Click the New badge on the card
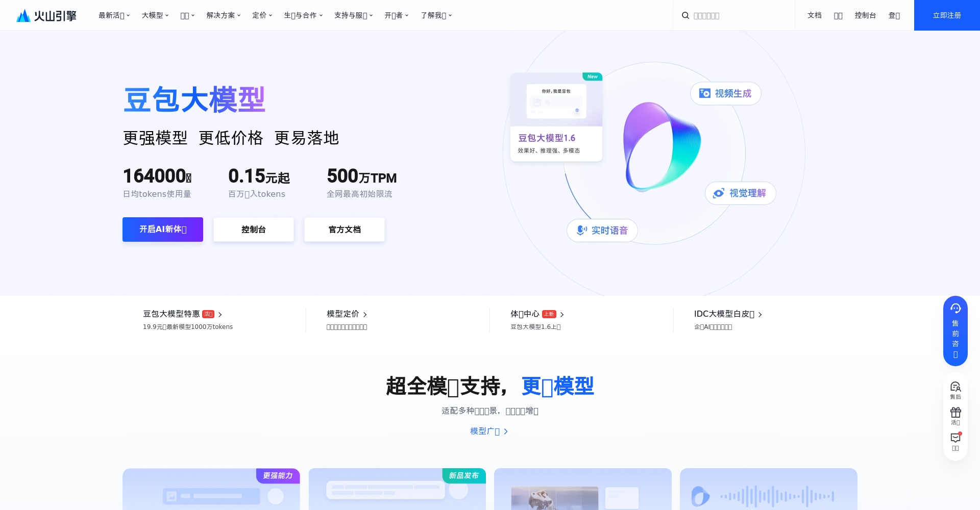Screen dimensions: 980x510 tap(592, 76)
